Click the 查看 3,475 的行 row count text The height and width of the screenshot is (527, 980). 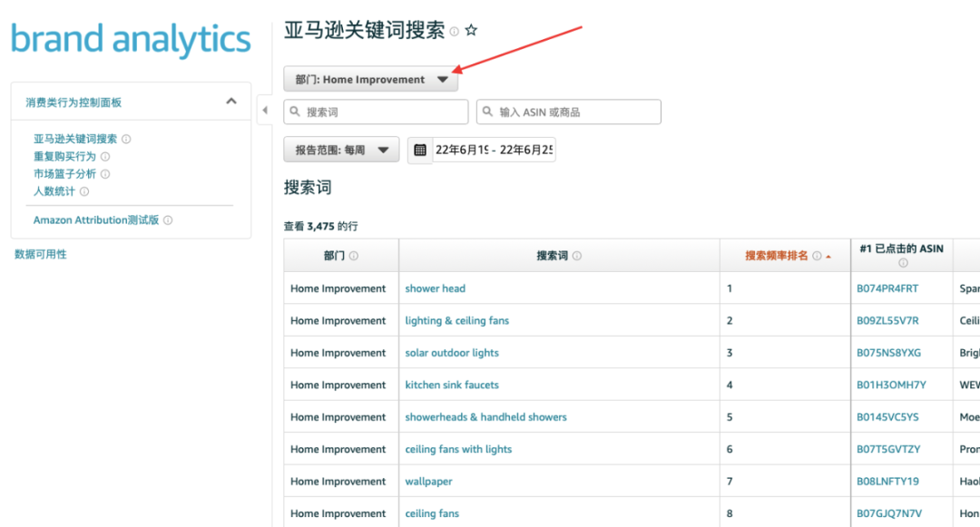[320, 227]
